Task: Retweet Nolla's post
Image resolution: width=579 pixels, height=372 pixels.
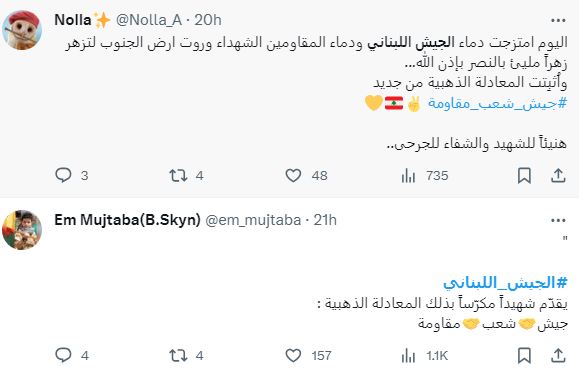Action: click(178, 175)
